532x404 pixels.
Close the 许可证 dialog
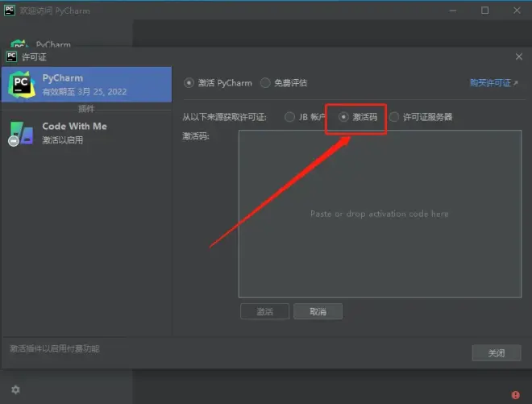519,56
